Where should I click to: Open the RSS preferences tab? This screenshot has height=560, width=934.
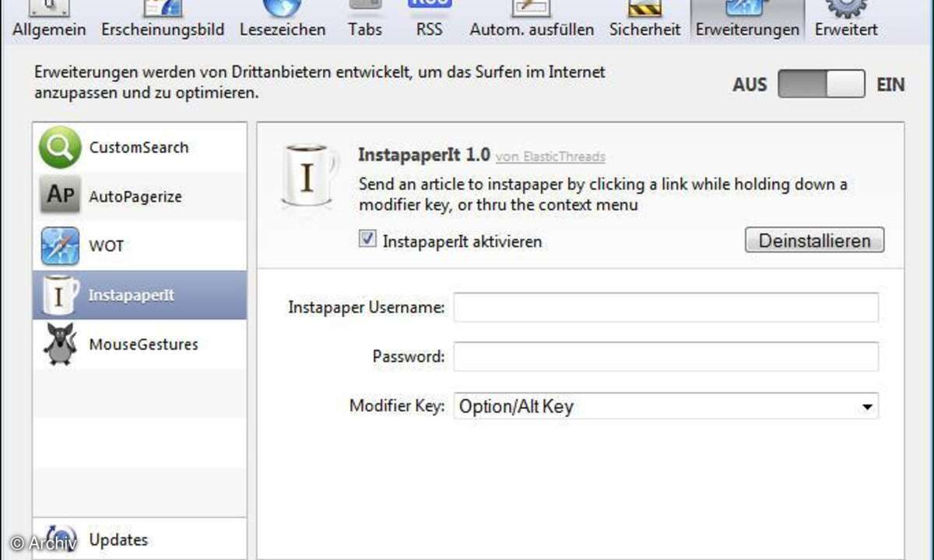430,21
